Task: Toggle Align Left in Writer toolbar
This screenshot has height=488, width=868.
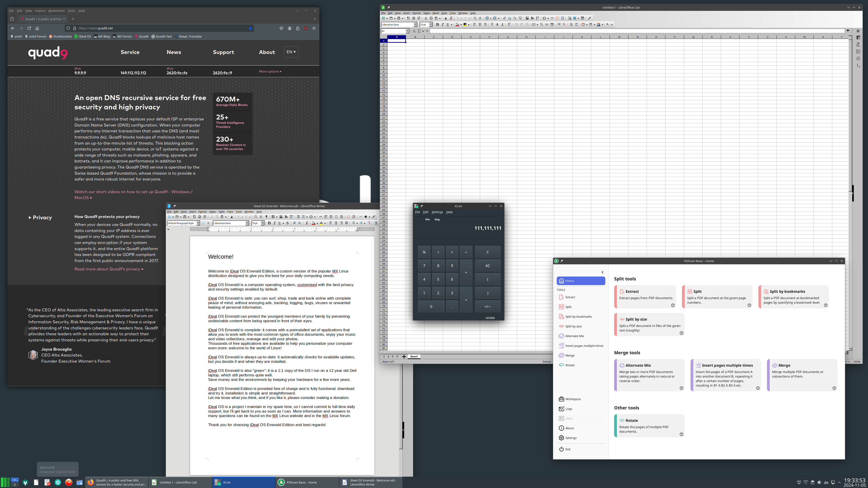Action: pos(331,223)
